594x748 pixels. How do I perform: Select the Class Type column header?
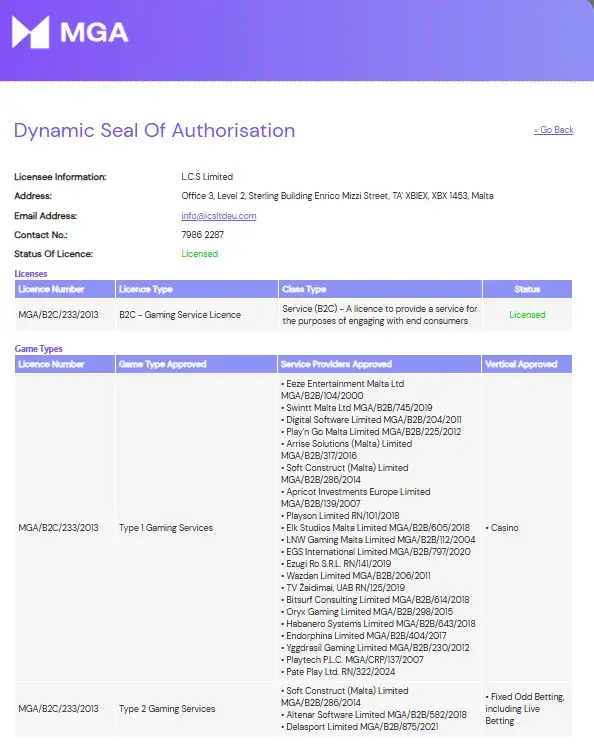tap(304, 289)
